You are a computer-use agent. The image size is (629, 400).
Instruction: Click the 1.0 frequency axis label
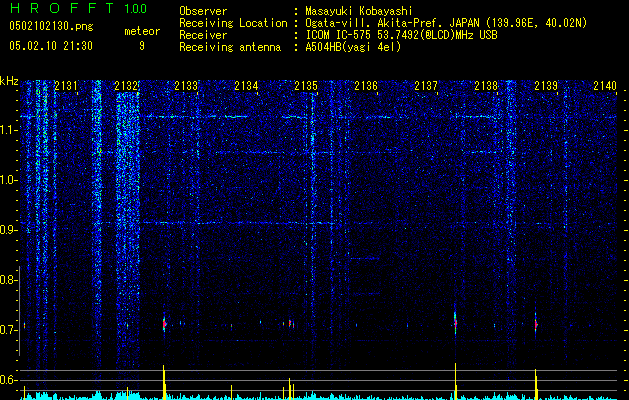(8, 180)
